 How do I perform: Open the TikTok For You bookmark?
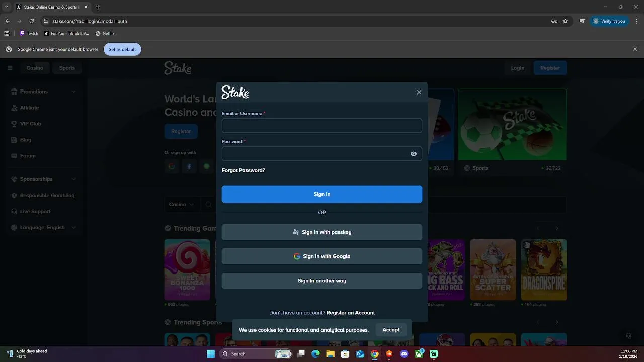pos(66,34)
